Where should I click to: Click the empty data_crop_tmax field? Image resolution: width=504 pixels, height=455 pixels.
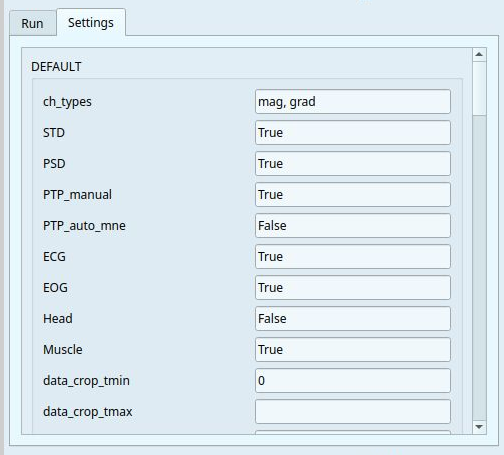(353, 411)
